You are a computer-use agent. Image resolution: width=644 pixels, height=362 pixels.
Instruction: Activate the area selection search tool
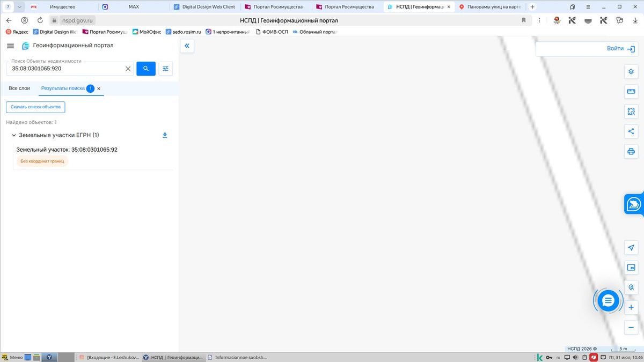(x=631, y=112)
